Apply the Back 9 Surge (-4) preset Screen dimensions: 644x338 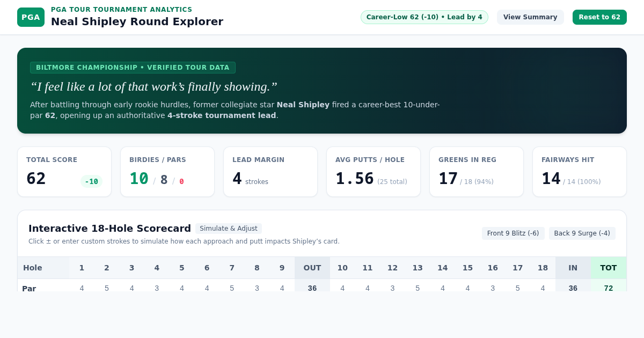(582, 233)
